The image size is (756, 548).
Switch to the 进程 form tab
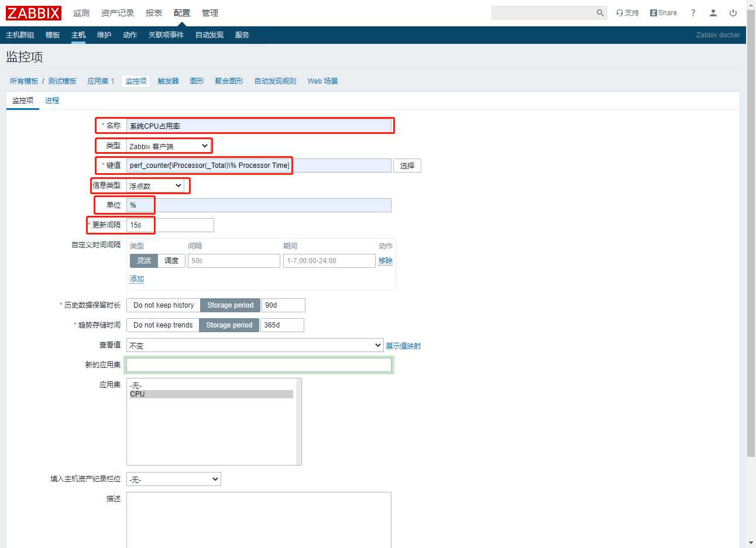(x=52, y=101)
